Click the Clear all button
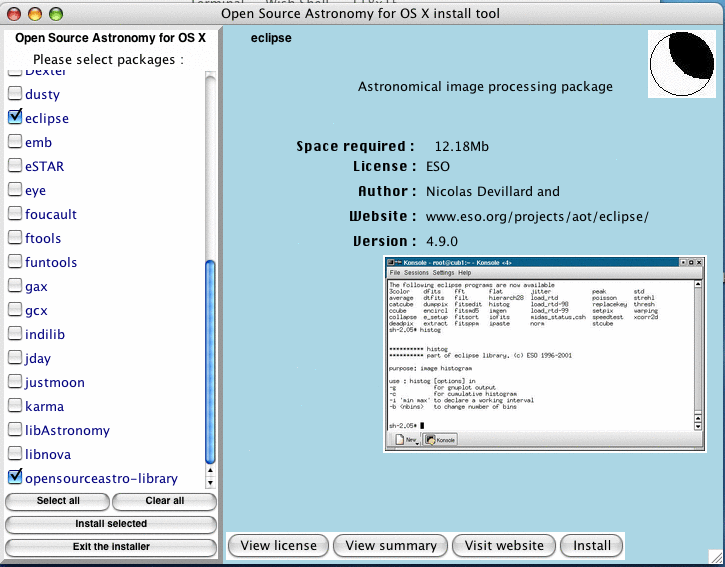Image resolution: width=725 pixels, height=567 pixels. point(164,501)
